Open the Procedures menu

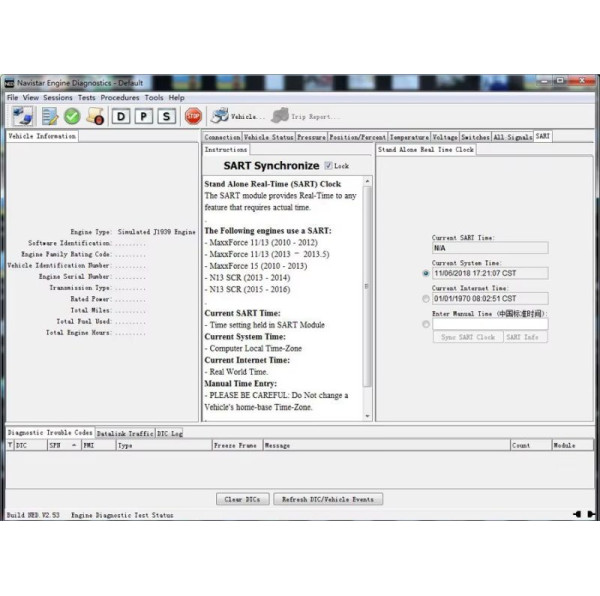[x=119, y=98]
